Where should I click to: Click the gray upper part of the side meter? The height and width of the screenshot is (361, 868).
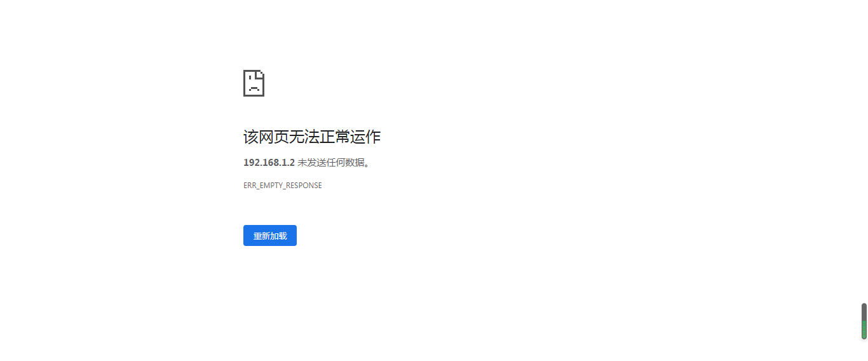pos(864,311)
